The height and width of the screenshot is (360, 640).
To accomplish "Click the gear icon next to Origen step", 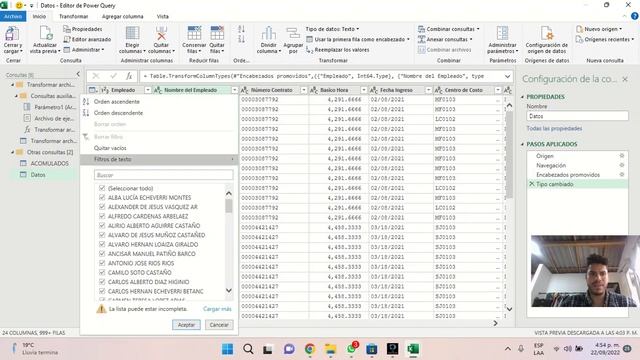I will coord(622,156).
